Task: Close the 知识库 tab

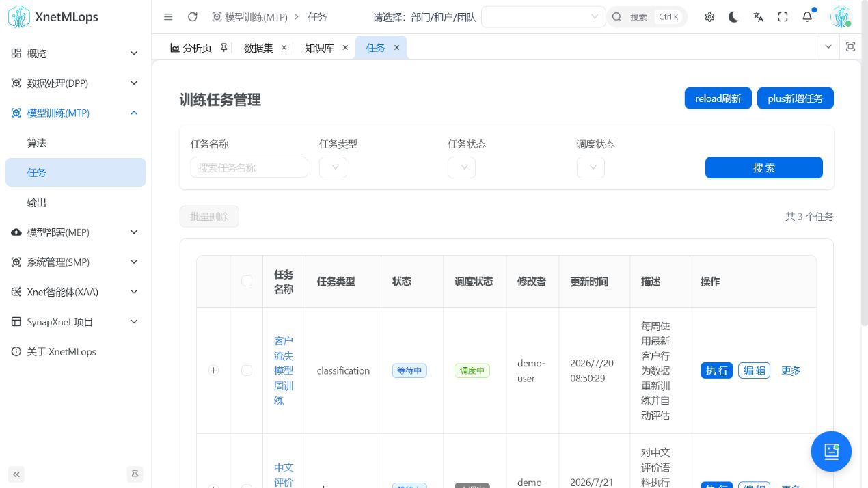Action: tap(345, 48)
